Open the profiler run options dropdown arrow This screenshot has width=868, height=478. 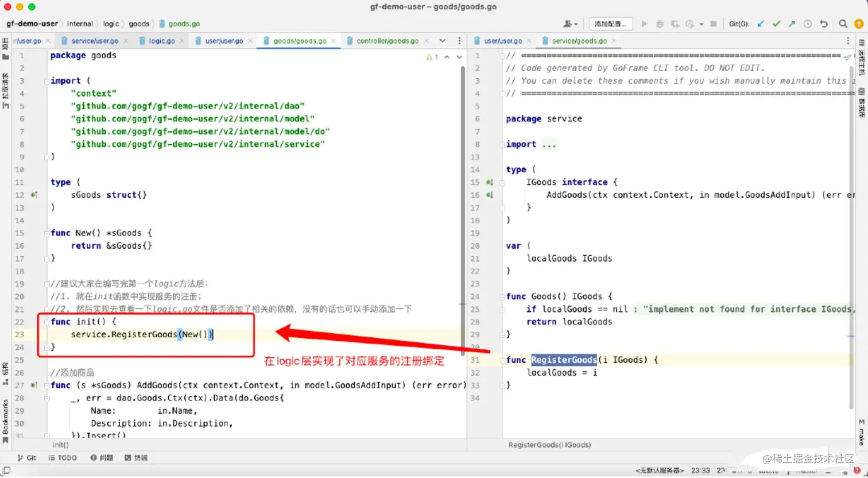[x=701, y=24]
